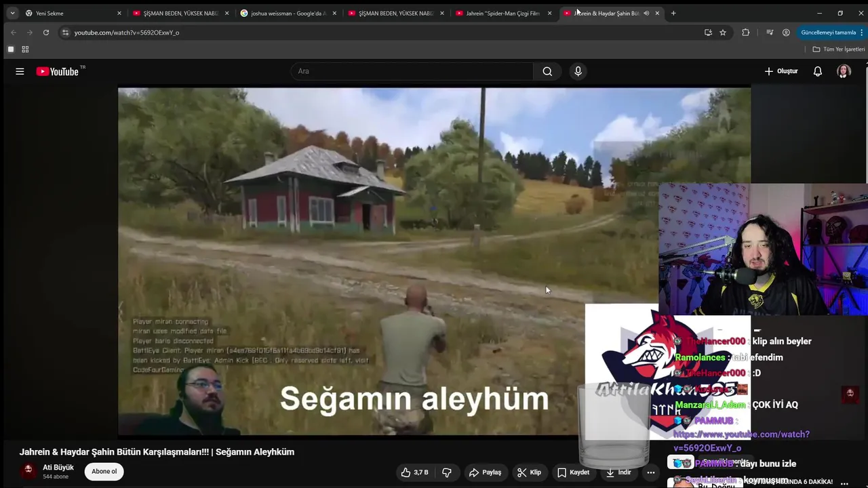Close the Jahrein Spider-Man tab
Viewport: 868px width, 488px height.
coord(549,14)
